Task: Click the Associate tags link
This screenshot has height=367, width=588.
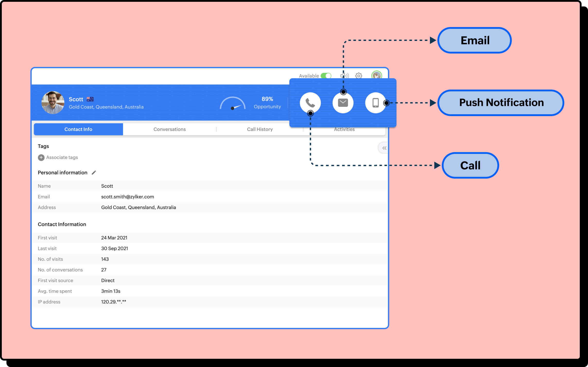Action: 62,158
